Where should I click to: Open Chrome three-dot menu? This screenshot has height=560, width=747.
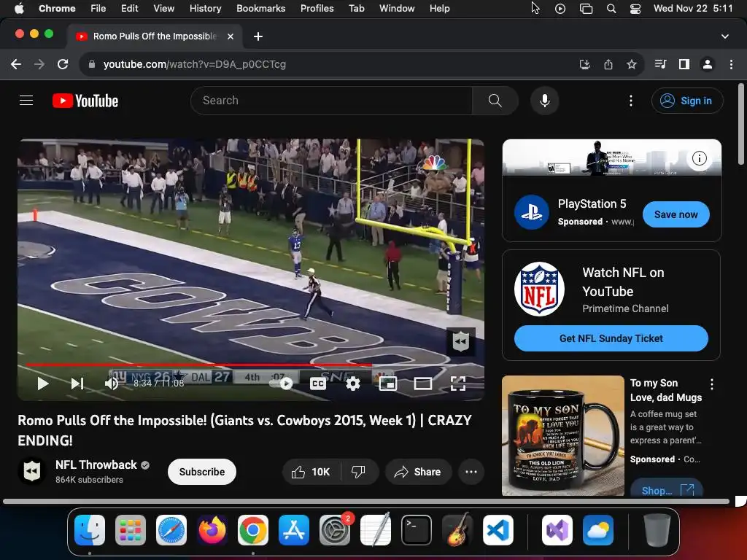(x=731, y=64)
